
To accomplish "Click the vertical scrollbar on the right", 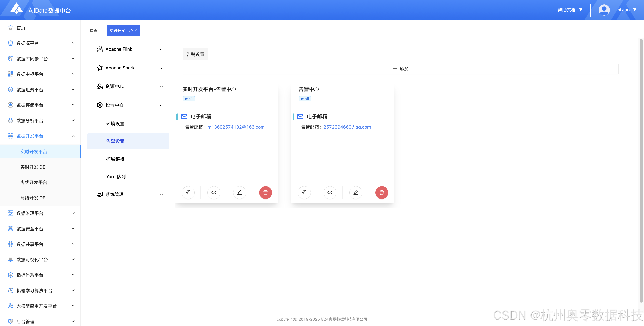I will tap(641, 170).
